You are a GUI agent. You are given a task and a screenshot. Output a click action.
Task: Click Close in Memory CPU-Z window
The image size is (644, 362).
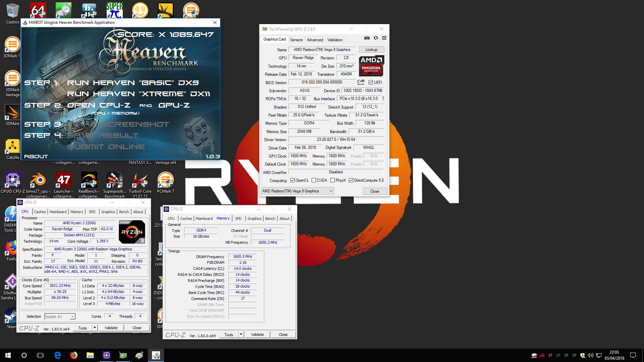[283, 335]
